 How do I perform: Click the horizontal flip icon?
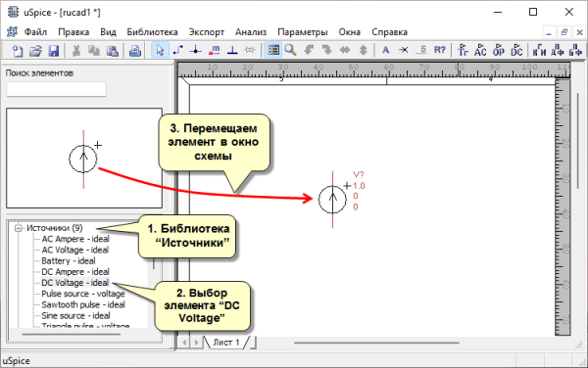345,50
